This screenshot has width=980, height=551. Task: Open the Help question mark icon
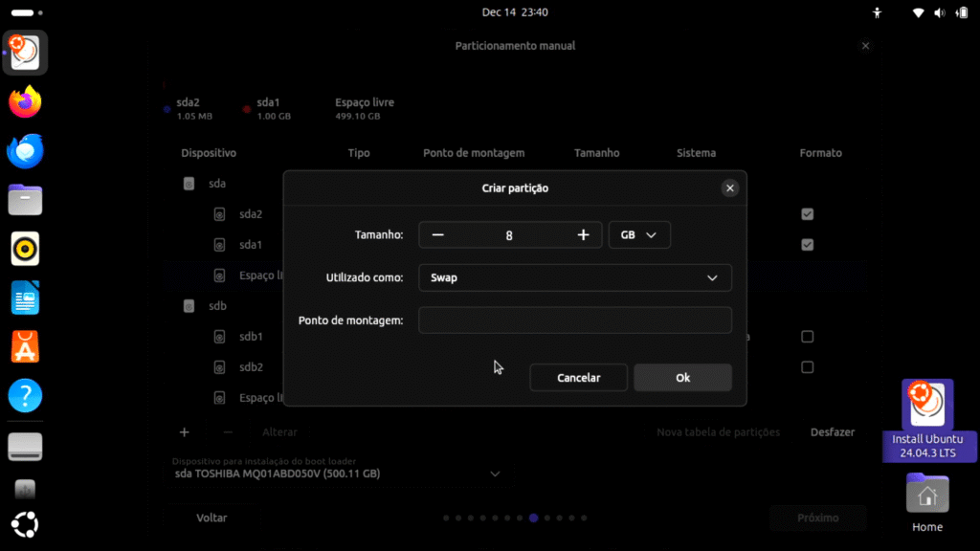coord(26,395)
